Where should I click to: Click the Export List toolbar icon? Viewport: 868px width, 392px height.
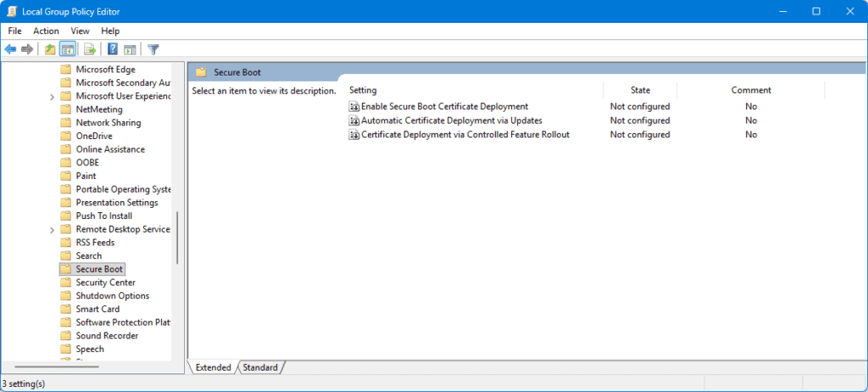(89, 49)
